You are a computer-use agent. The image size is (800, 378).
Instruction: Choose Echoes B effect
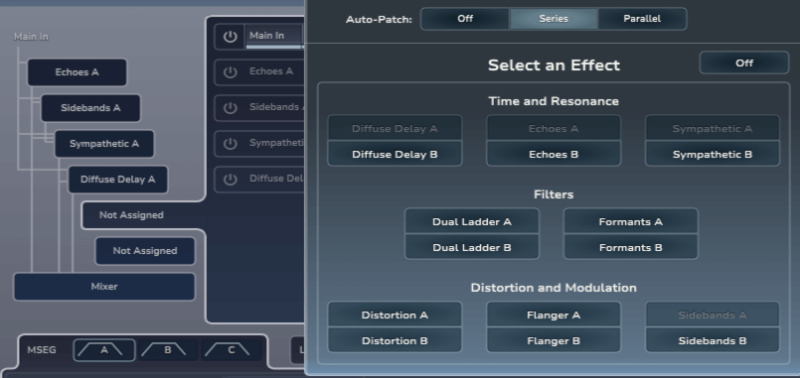pyautogui.click(x=554, y=154)
